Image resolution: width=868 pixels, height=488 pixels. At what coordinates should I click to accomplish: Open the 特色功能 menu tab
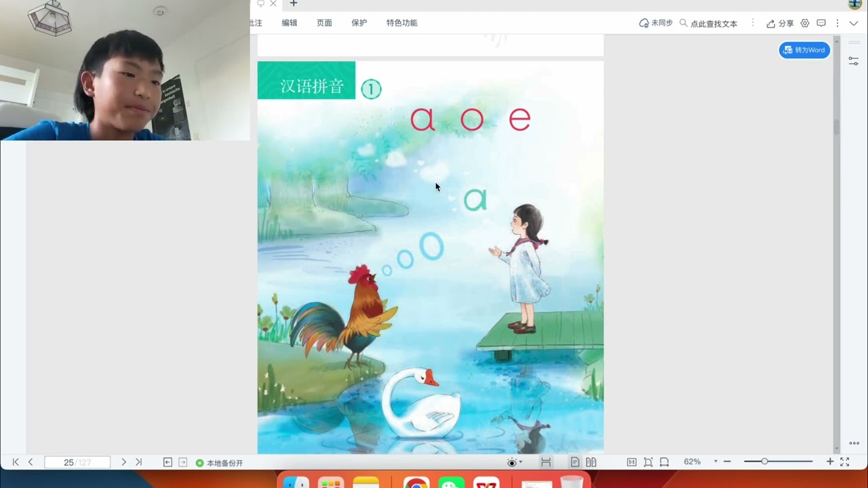tap(402, 23)
